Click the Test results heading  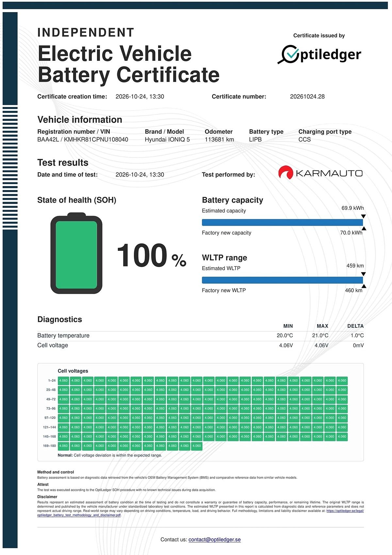click(x=63, y=163)
